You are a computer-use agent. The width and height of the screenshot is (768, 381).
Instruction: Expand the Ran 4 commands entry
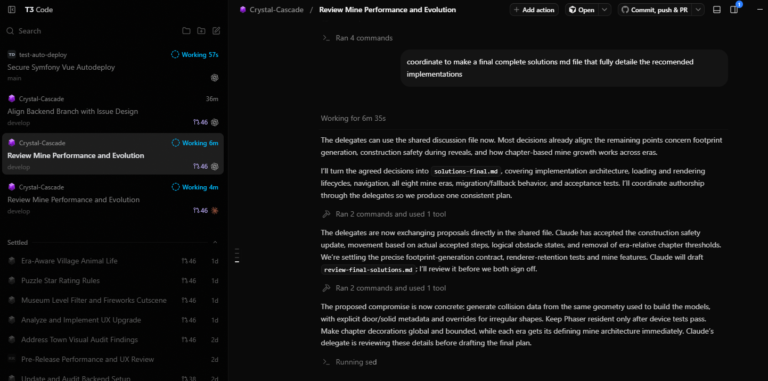pyautogui.click(x=358, y=38)
